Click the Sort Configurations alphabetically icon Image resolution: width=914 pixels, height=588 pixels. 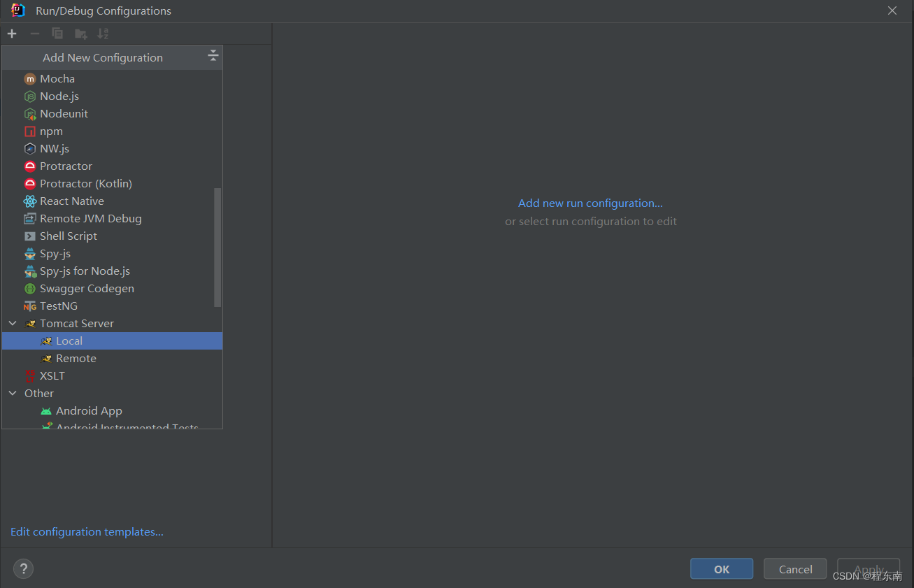pos(103,34)
